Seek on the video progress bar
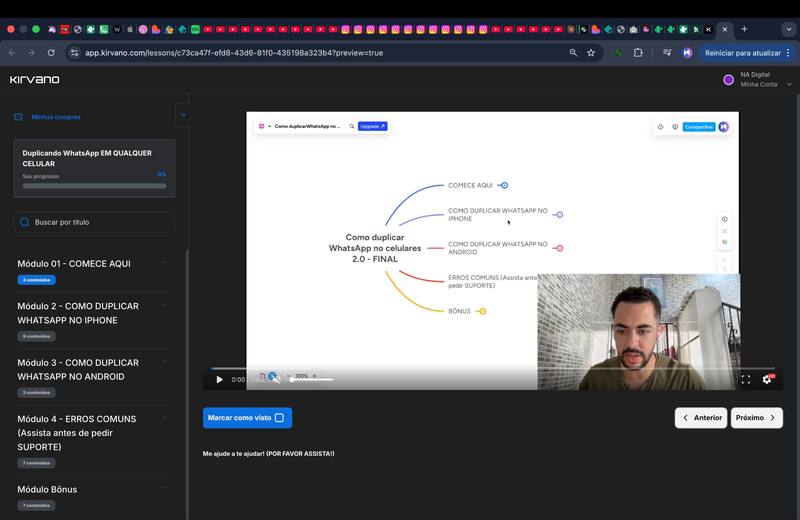This screenshot has width=800, height=520. pyautogui.click(x=492, y=368)
